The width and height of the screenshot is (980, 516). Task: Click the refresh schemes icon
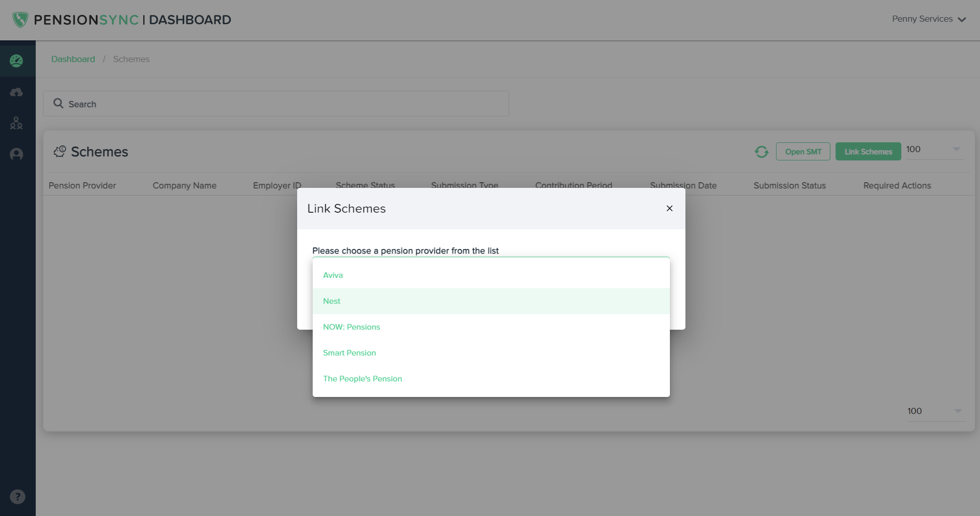click(761, 152)
